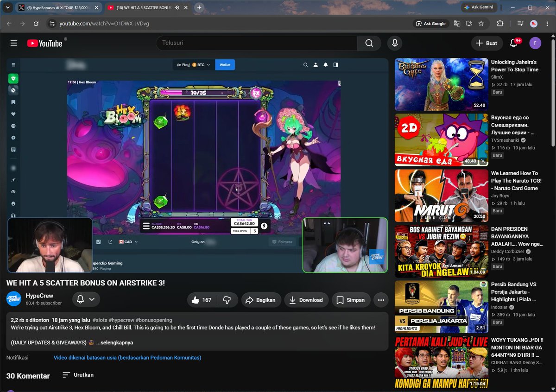This screenshot has width=556, height=392.
Task: Open the notifications bell with 9+ badge
Action: point(513,43)
